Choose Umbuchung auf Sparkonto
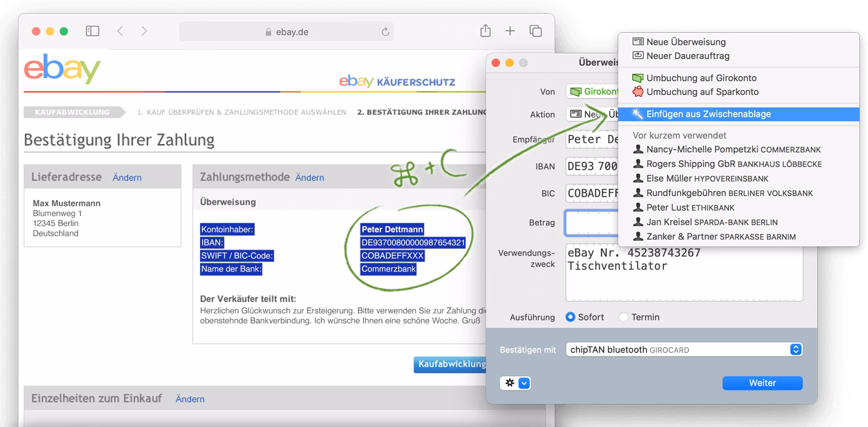The image size is (868, 427). coord(739,91)
